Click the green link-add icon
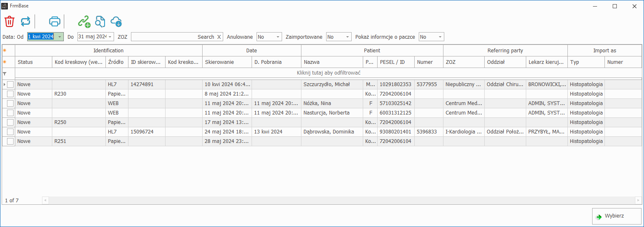This screenshot has height=227, width=644. [84, 21]
